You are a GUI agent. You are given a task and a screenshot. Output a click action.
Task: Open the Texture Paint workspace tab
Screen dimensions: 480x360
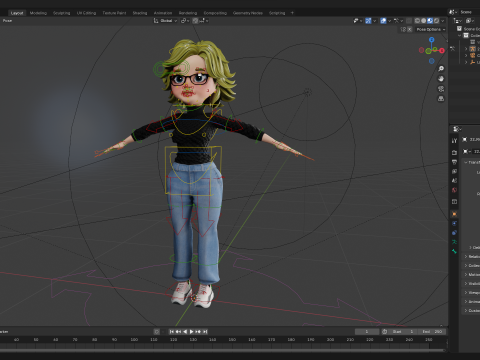click(x=114, y=13)
